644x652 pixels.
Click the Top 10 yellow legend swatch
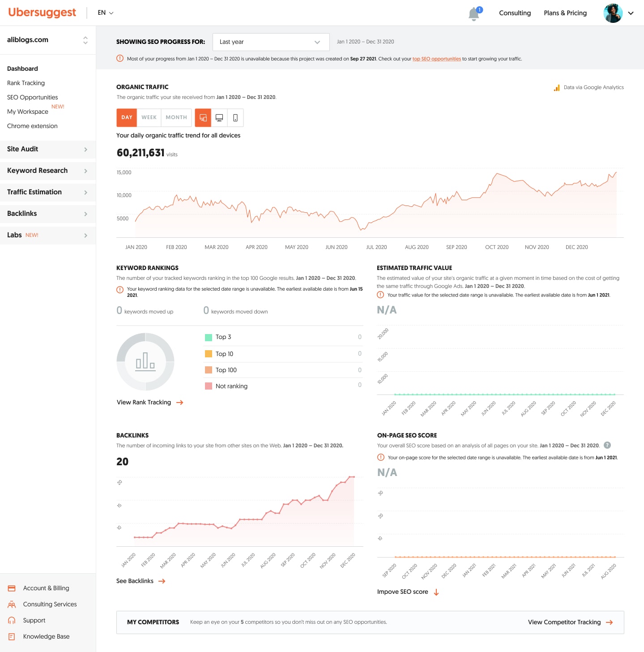[x=209, y=354]
